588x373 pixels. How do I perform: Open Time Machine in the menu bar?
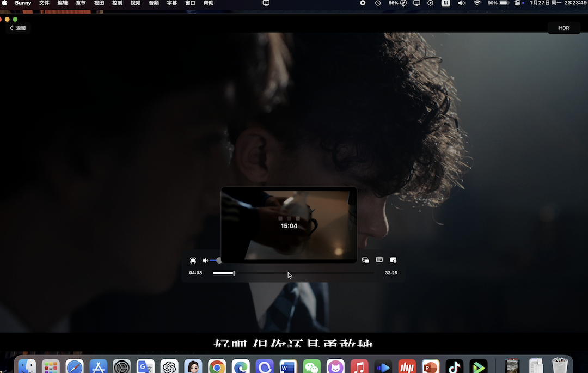tap(378, 3)
